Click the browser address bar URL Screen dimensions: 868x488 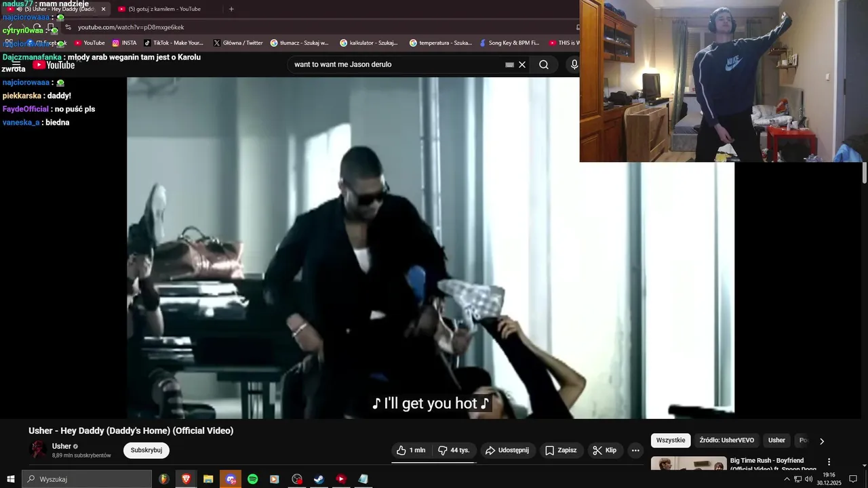(x=131, y=27)
